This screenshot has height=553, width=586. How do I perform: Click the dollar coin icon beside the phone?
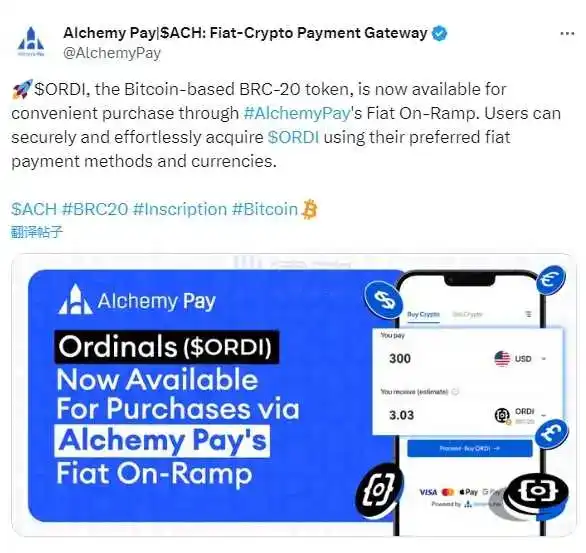coord(383,299)
